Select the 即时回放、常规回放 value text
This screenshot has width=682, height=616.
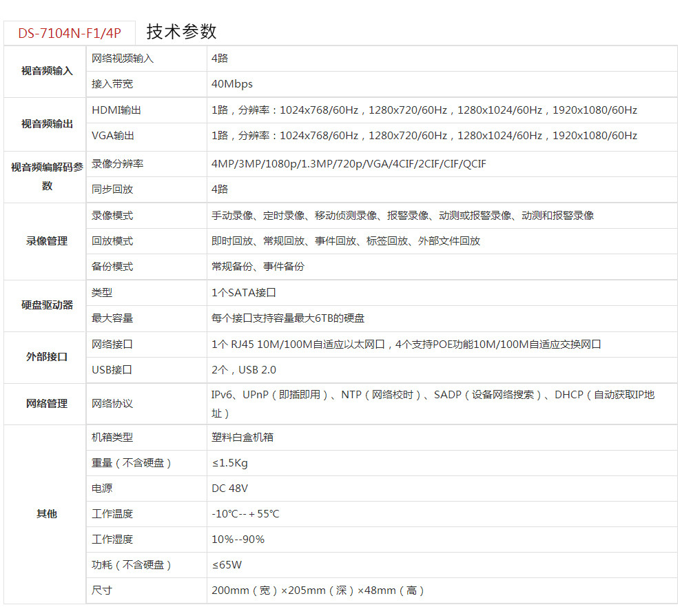pos(346,241)
